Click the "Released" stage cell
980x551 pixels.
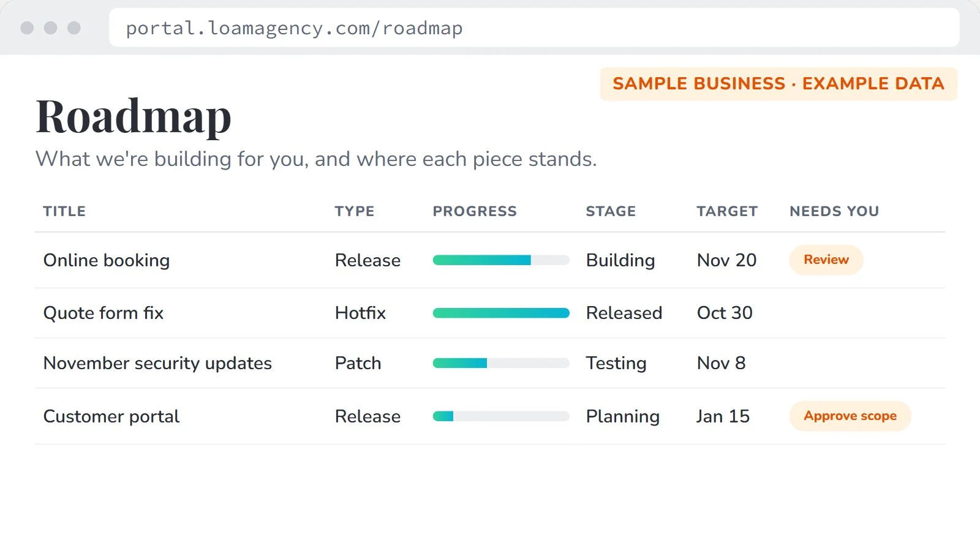click(x=624, y=313)
